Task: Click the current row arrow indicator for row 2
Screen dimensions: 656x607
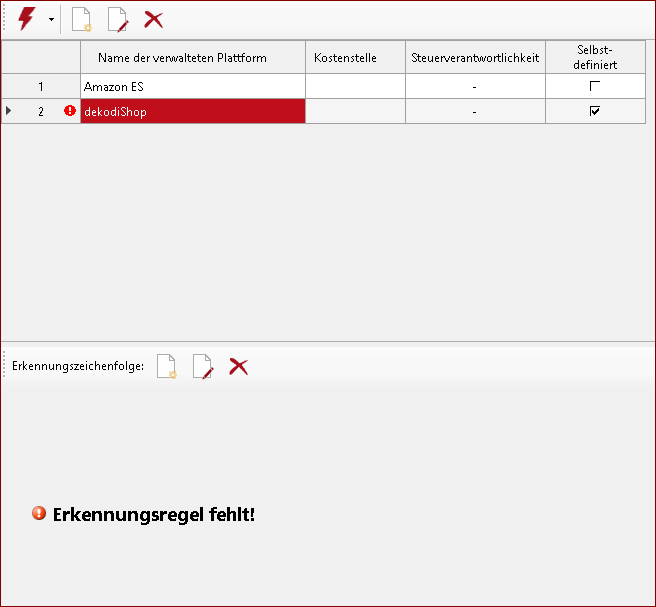Action: (x=8, y=111)
